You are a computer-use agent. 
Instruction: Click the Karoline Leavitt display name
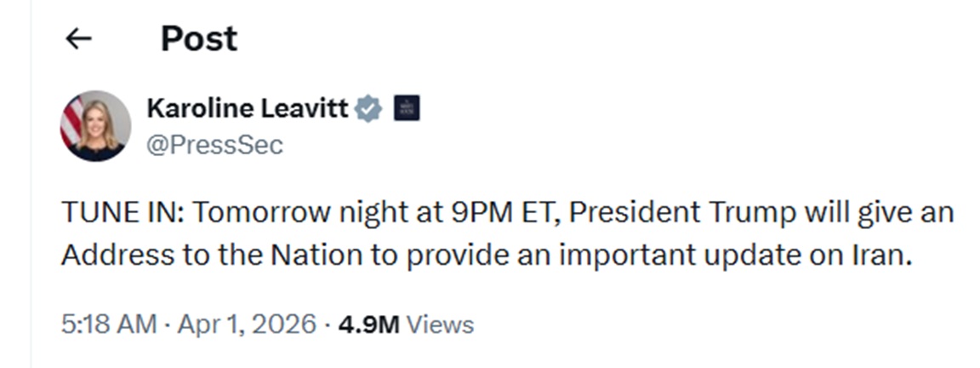[247, 108]
